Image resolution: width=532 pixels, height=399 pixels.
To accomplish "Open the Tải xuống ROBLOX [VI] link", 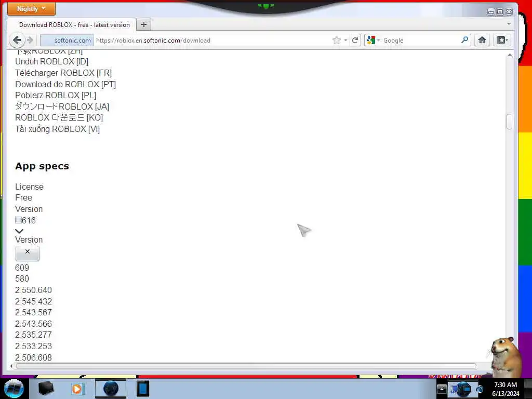I will pos(57,129).
